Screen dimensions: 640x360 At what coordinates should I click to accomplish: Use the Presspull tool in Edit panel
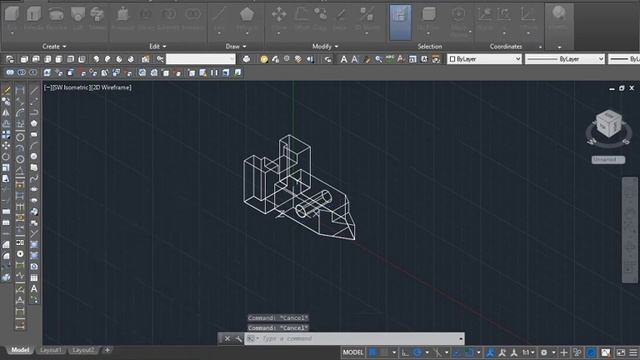(x=122, y=19)
